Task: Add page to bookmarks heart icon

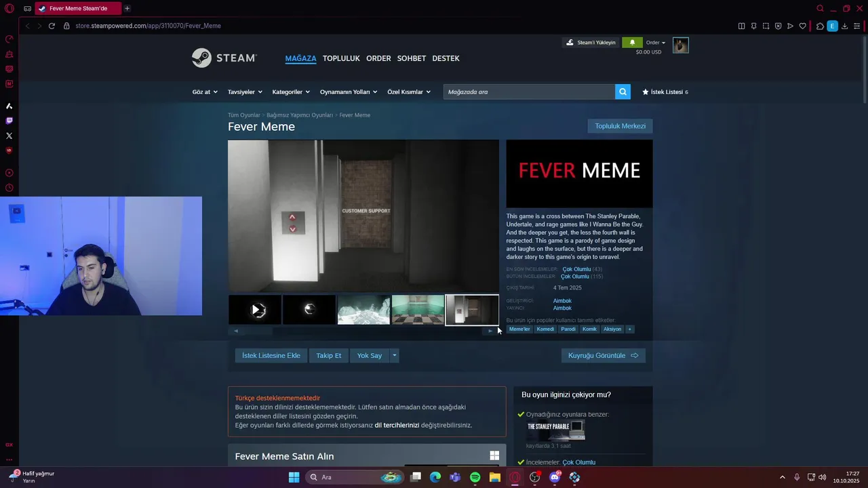Action: 803,26
